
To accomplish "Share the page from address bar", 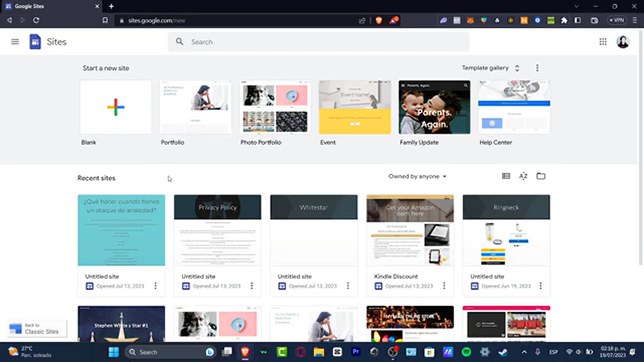I will point(362,20).
